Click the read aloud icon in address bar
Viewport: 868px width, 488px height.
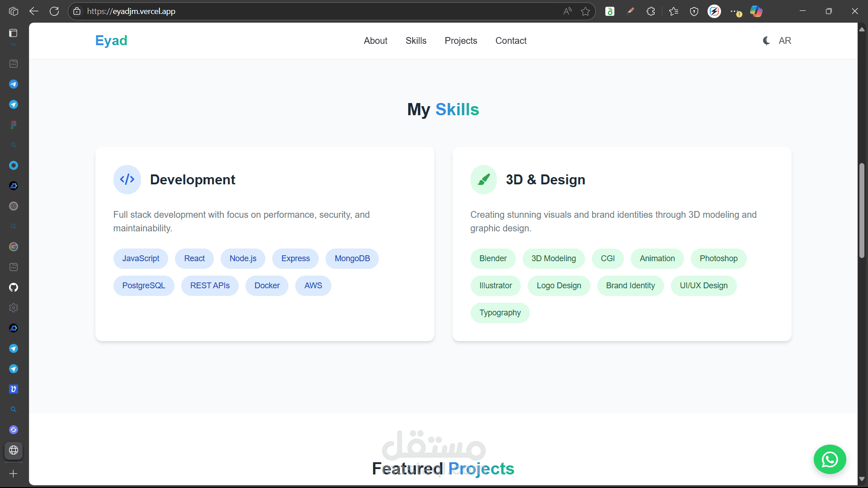[x=567, y=11]
